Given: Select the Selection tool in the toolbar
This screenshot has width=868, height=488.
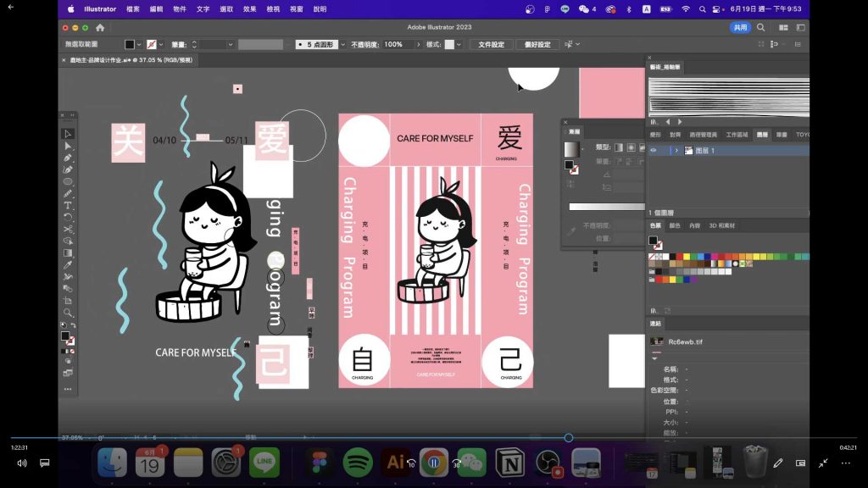Looking at the screenshot, I should [x=66, y=136].
